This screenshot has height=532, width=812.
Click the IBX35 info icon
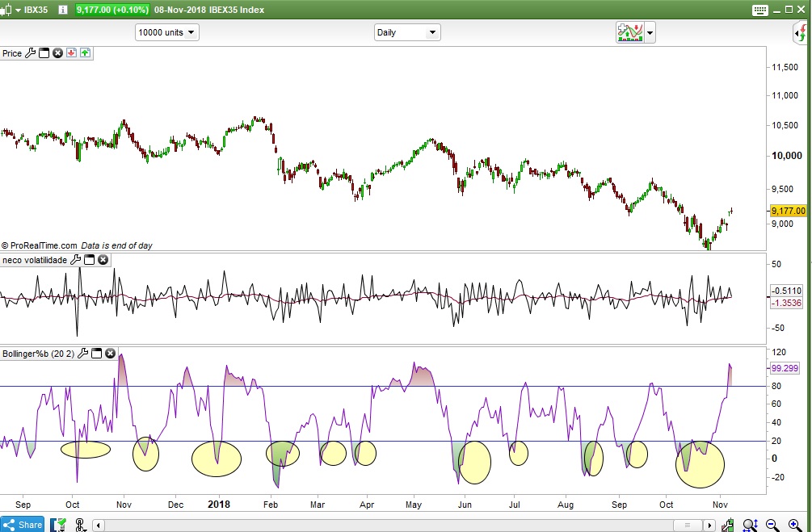click(63, 10)
